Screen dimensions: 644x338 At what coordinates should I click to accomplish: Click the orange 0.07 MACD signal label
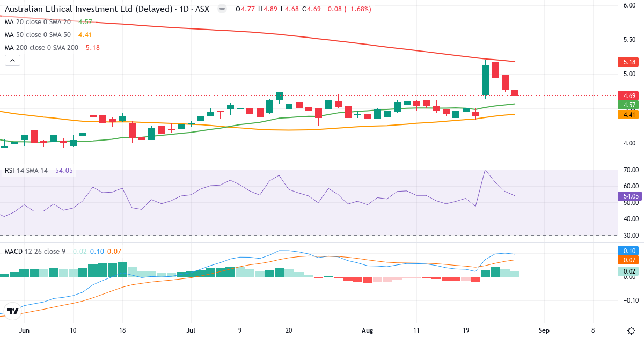[628, 261]
